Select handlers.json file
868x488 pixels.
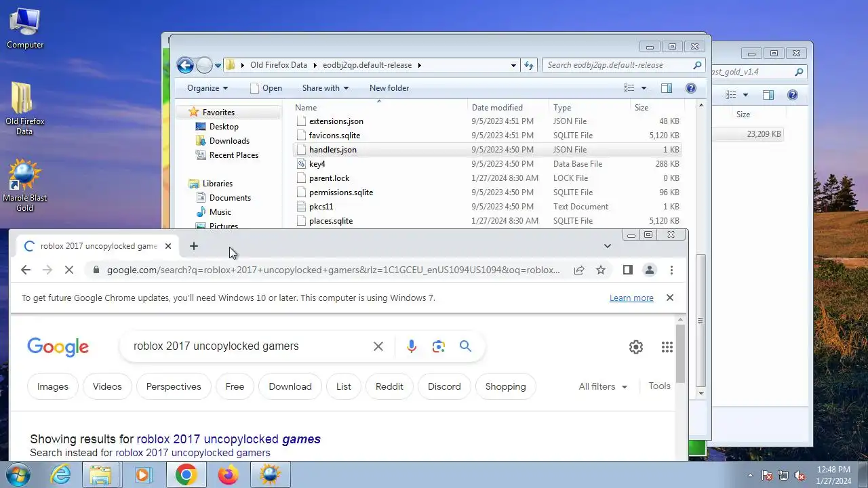[x=487, y=150]
